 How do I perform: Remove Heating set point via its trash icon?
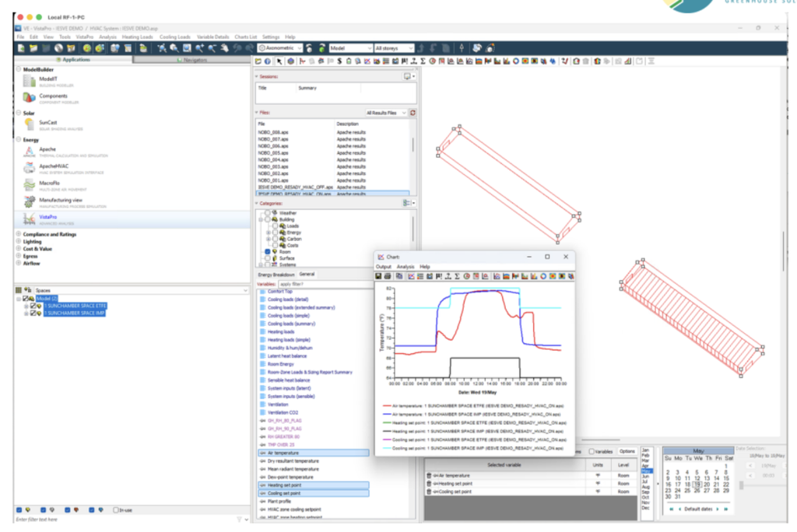pos(429,485)
